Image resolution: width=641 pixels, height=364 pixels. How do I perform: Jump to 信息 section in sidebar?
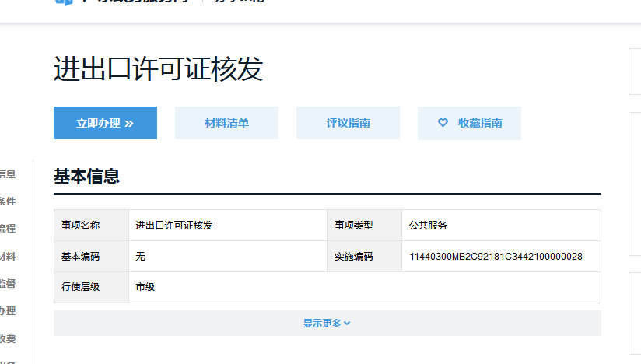coord(7,174)
